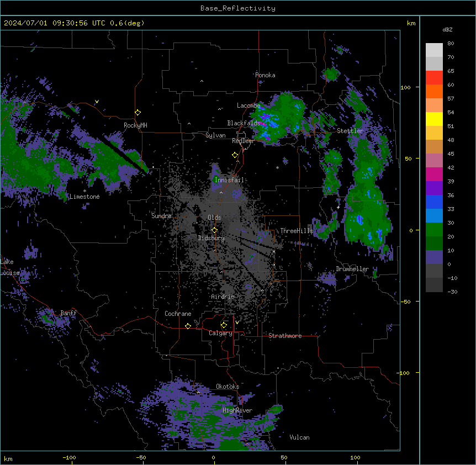Click the Vulcan label

pyautogui.click(x=300, y=437)
